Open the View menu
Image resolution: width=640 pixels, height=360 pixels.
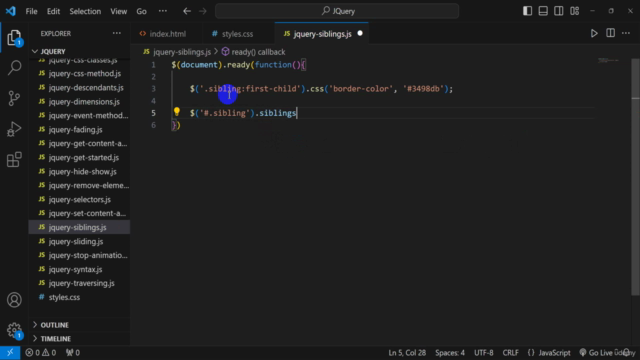pyautogui.click(x=118, y=11)
